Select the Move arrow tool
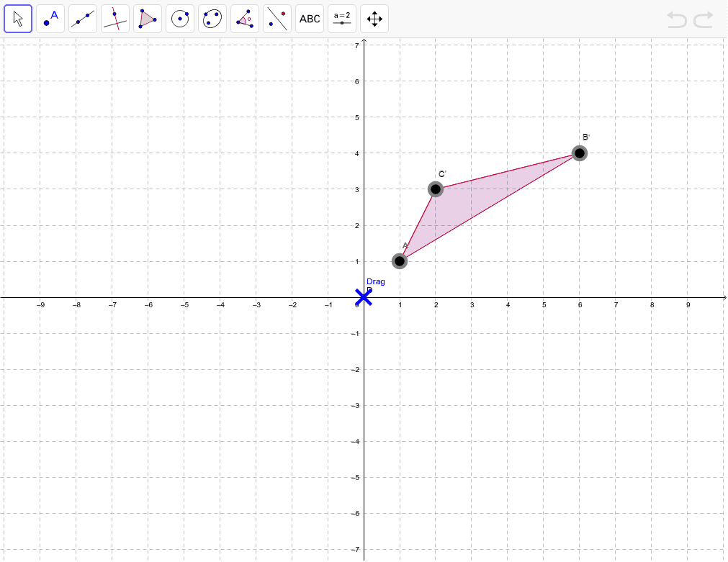This screenshot has height=562, width=728. tap(18, 19)
